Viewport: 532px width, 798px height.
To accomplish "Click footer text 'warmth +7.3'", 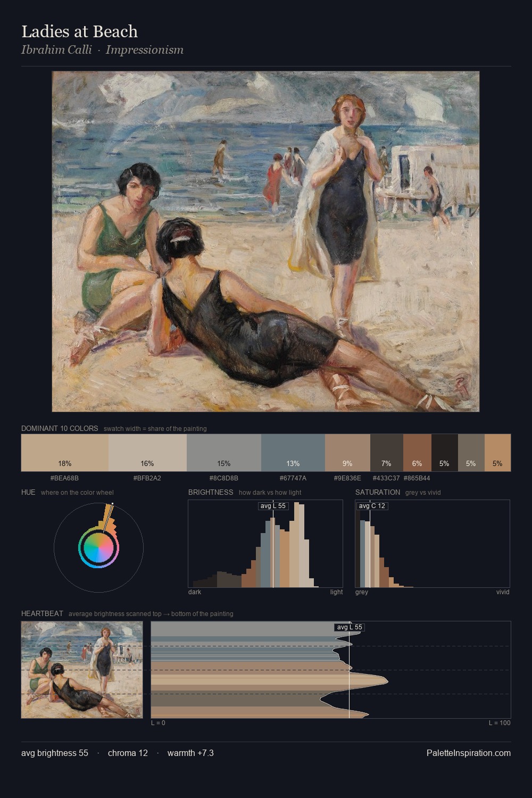I will click(x=190, y=753).
